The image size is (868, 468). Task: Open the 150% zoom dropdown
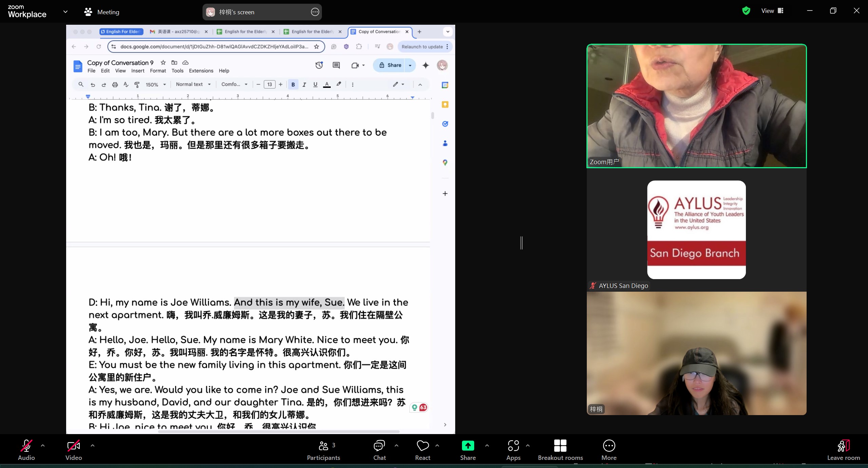(156, 84)
